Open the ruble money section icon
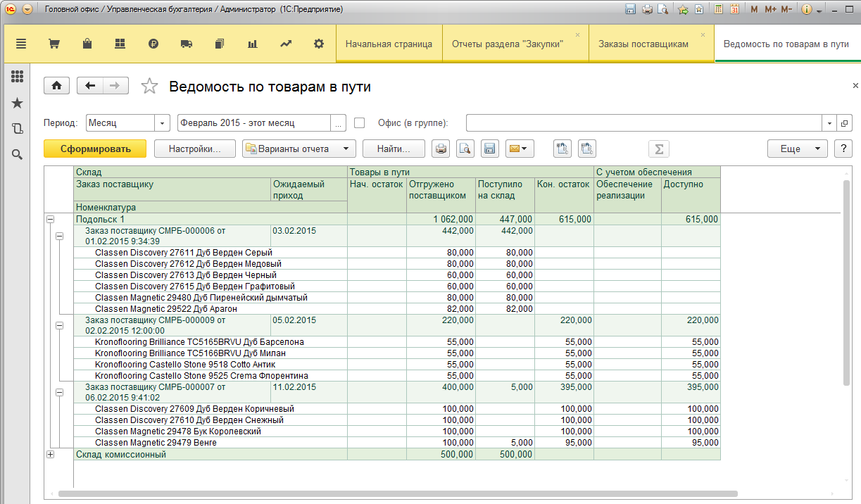861x504 pixels. point(153,44)
